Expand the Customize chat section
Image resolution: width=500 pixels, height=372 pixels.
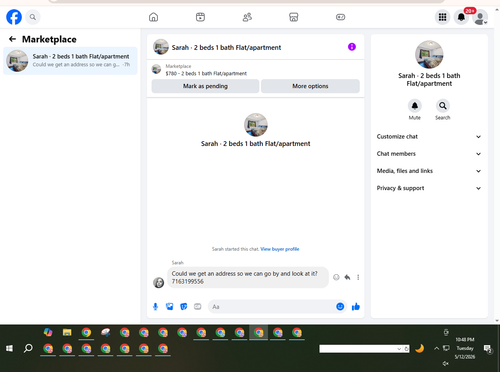pyautogui.click(x=429, y=137)
